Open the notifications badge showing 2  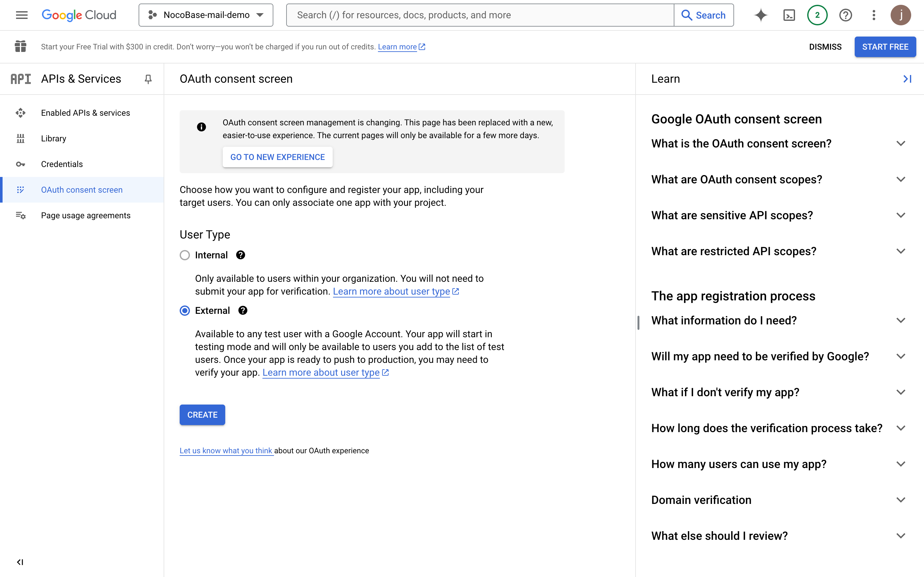(817, 15)
